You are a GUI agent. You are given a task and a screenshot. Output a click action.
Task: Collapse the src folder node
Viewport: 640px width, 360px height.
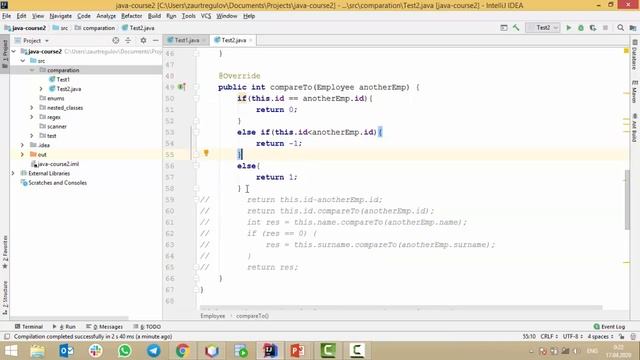(23, 61)
